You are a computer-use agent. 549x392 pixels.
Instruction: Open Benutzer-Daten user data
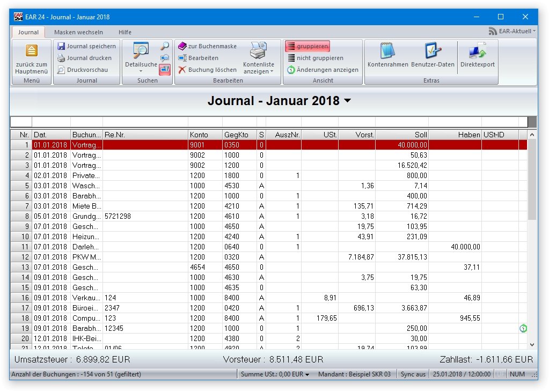point(433,55)
